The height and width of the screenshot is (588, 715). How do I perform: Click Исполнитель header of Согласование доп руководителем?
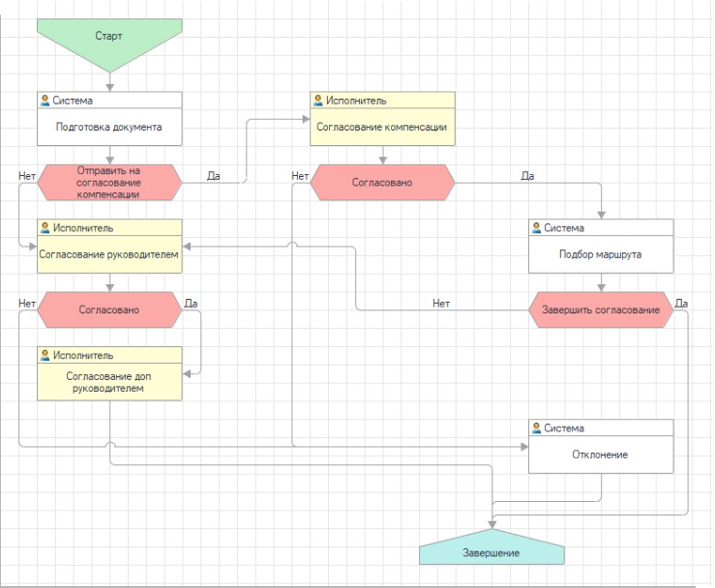(109, 355)
